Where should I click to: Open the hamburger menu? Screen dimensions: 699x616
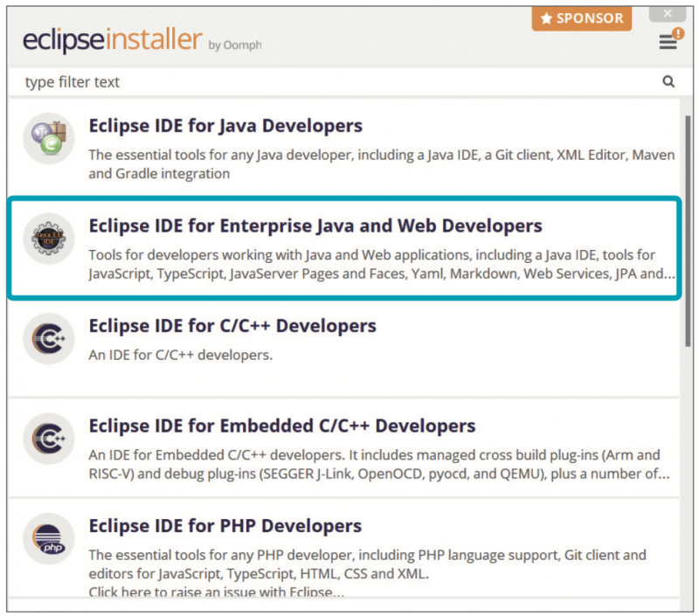(x=667, y=43)
